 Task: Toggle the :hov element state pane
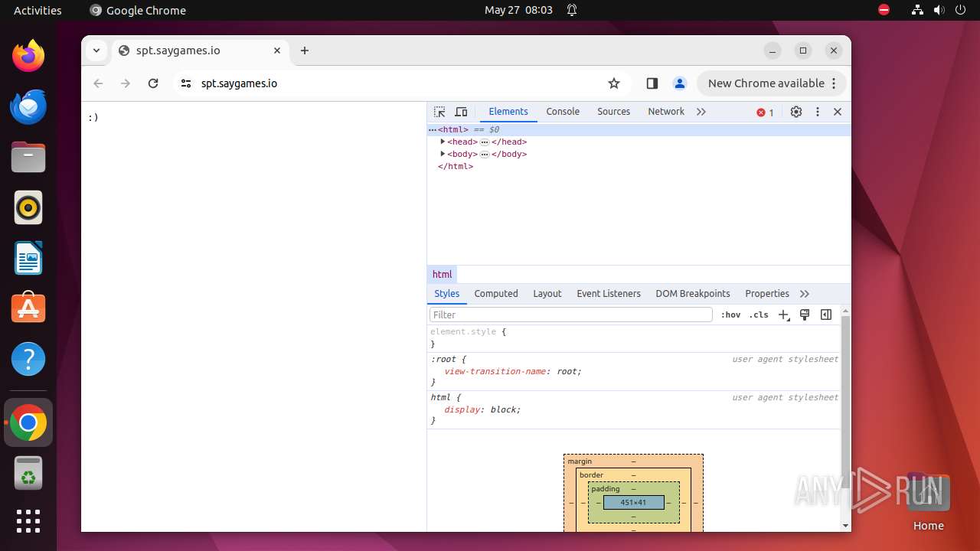[730, 315]
